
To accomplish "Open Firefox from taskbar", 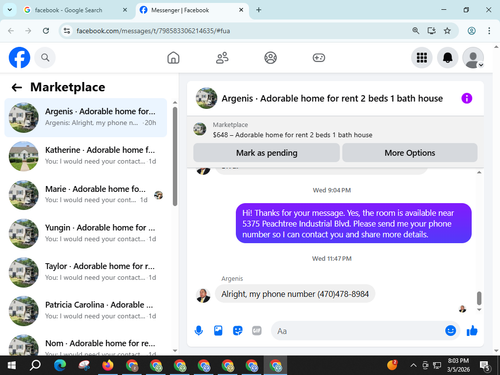I will (108, 365).
